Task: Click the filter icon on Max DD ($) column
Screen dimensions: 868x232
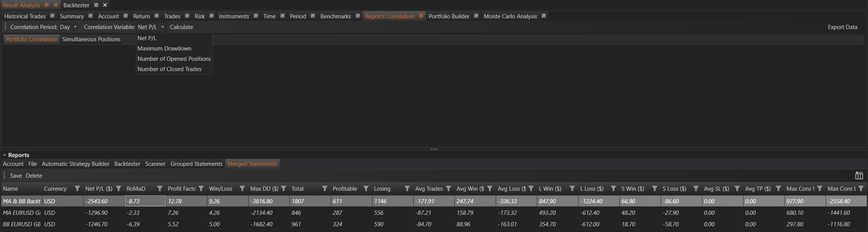Action: [x=283, y=188]
